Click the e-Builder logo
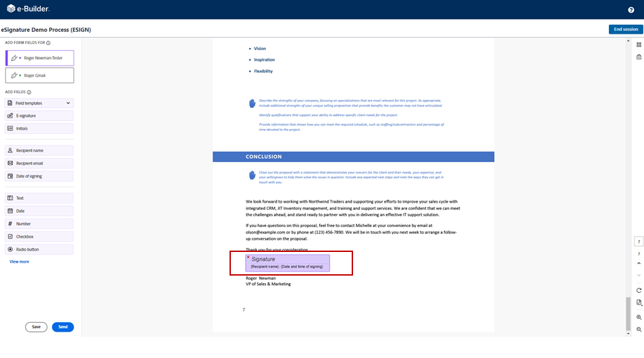The height and width of the screenshot is (358, 644). click(28, 9)
